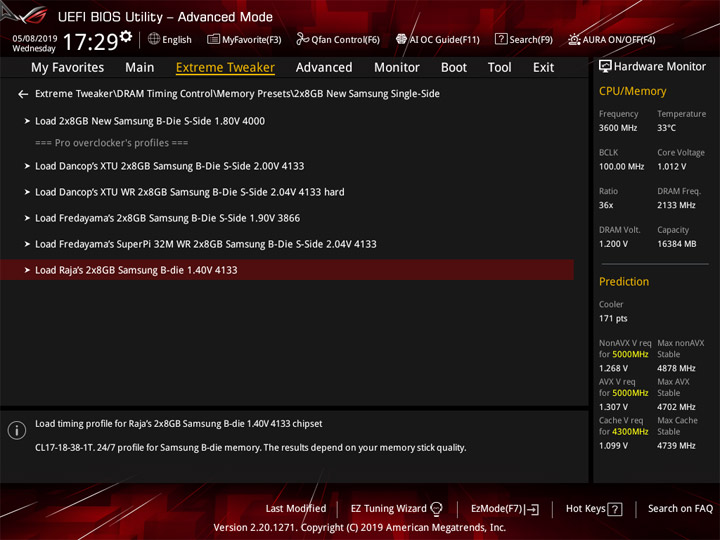Open the Boot tab

454,68
